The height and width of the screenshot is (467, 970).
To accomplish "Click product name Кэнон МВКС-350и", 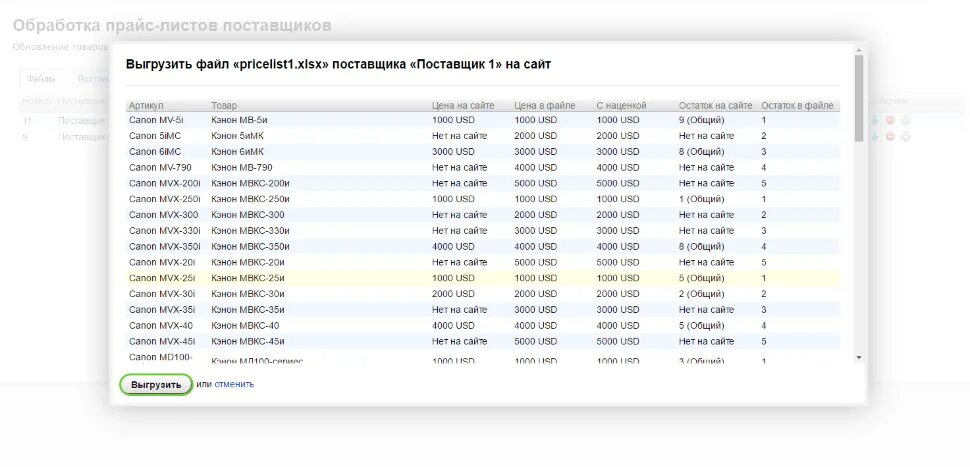I will click(251, 246).
